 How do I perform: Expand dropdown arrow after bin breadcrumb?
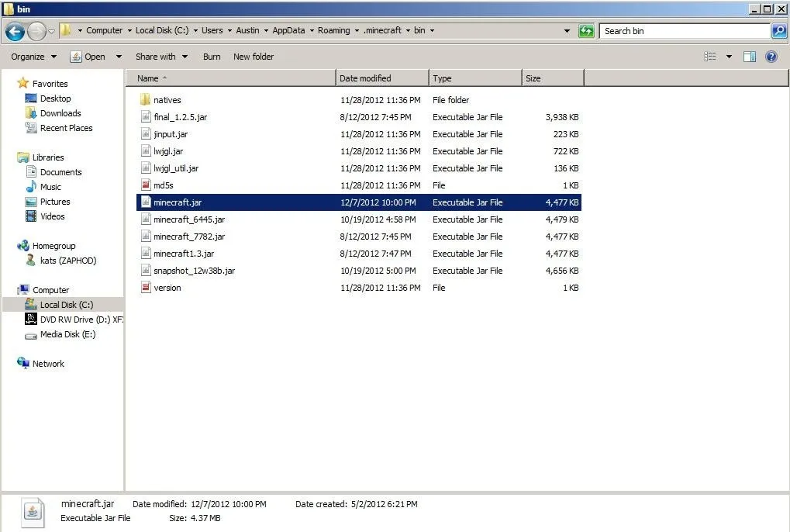tap(433, 31)
